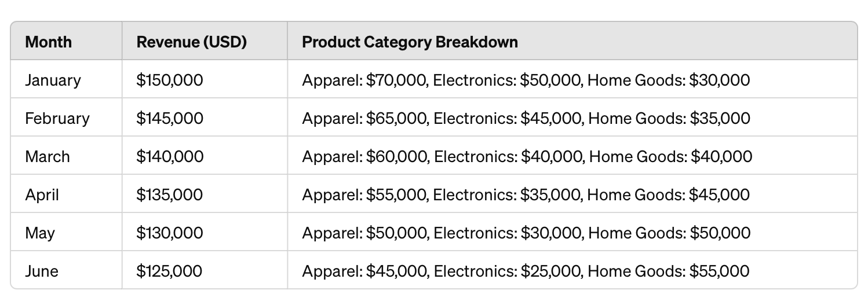Click the $125,000 revenue cell
Viewport: 868px width, 301px height.
tap(170, 271)
